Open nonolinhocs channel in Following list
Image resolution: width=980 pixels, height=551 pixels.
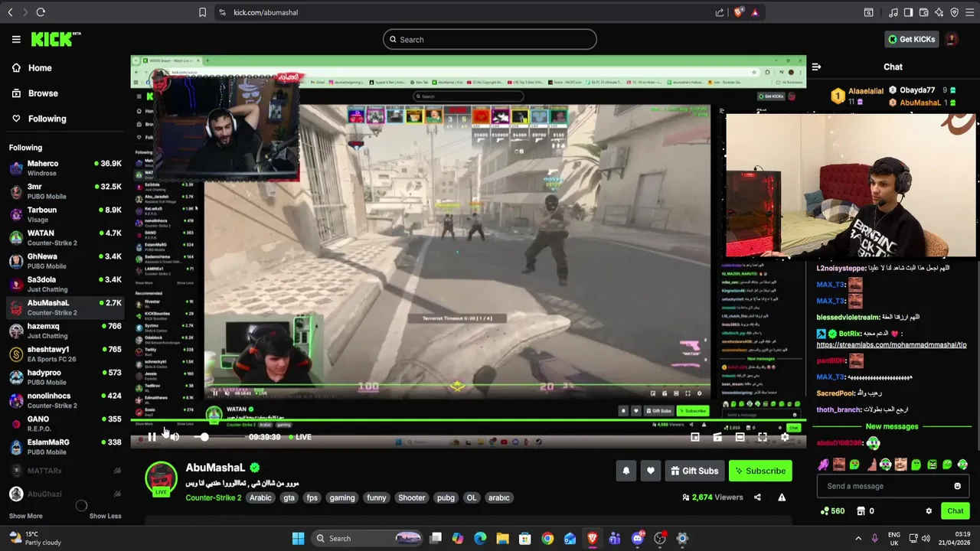[65, 400]
